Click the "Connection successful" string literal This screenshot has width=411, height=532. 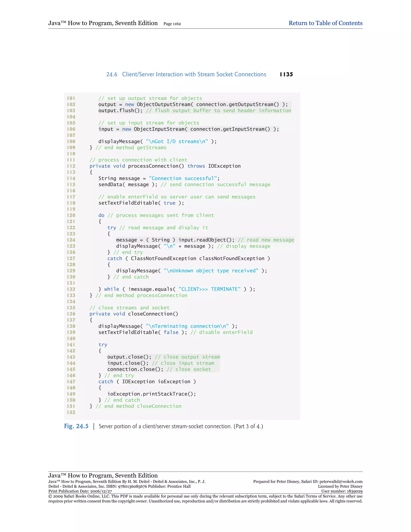(x=183, y=178)
